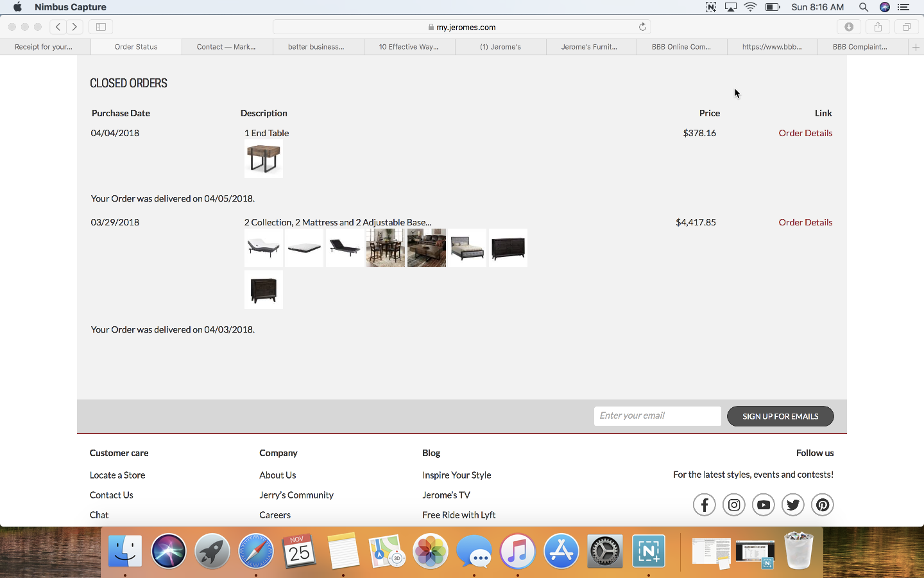This screenshot has height=578, width=924.
Task: Open the Careers link
Action: 275,515
